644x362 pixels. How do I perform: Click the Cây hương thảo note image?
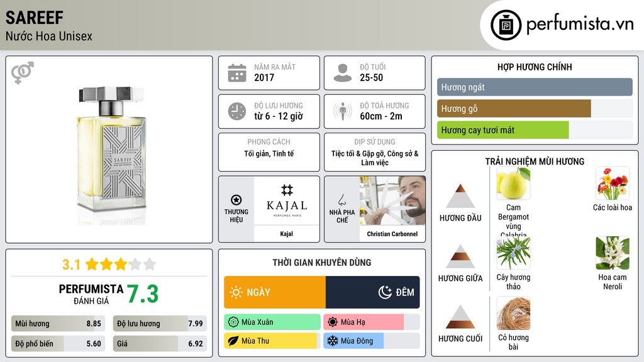tap(513, 253)
